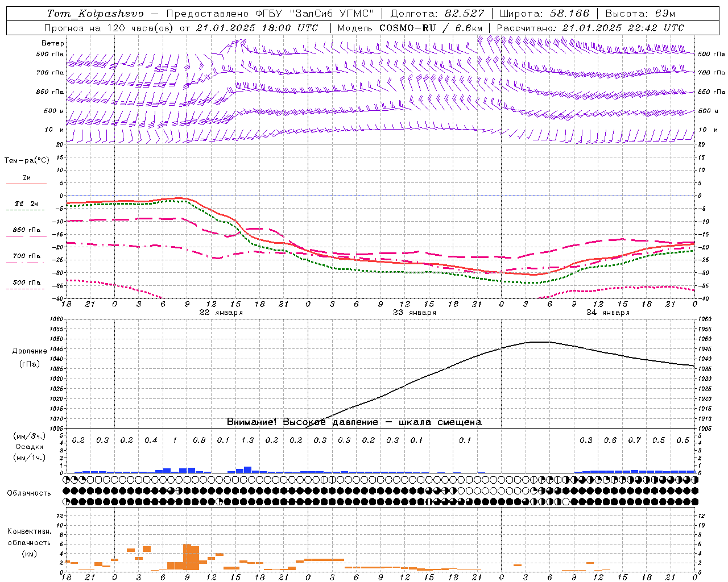
Task: Click the "(гПа)" unit under Давление
Action: tap(30, 364)
